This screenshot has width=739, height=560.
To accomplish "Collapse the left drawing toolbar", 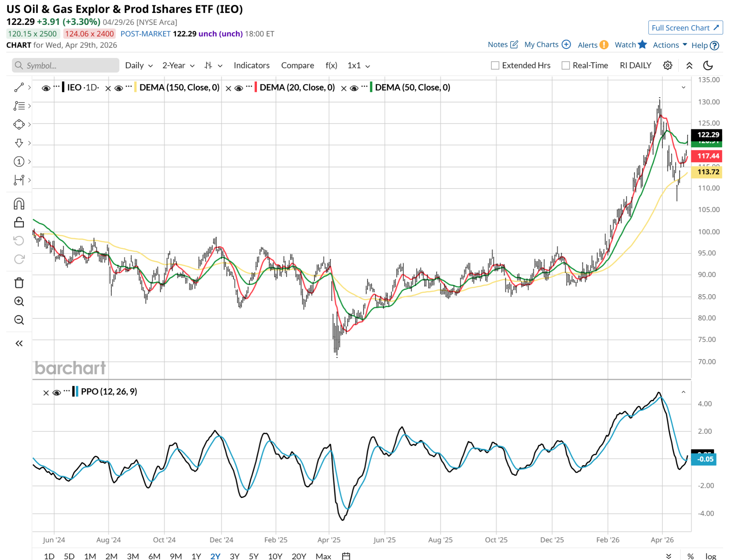I will click(x=19, y=343).
